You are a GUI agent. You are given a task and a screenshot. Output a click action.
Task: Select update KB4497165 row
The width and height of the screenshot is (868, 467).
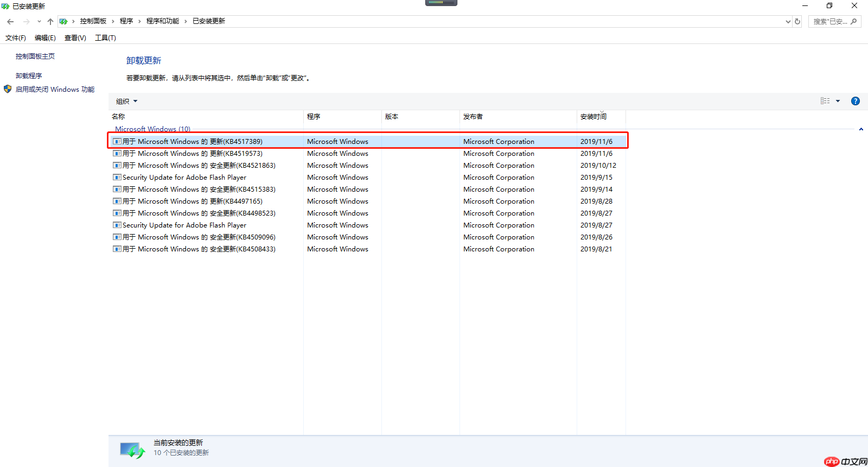[x=368, y=201]
